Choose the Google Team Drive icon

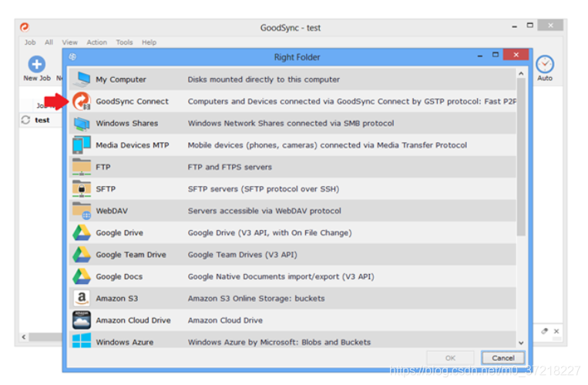[82, 255]
